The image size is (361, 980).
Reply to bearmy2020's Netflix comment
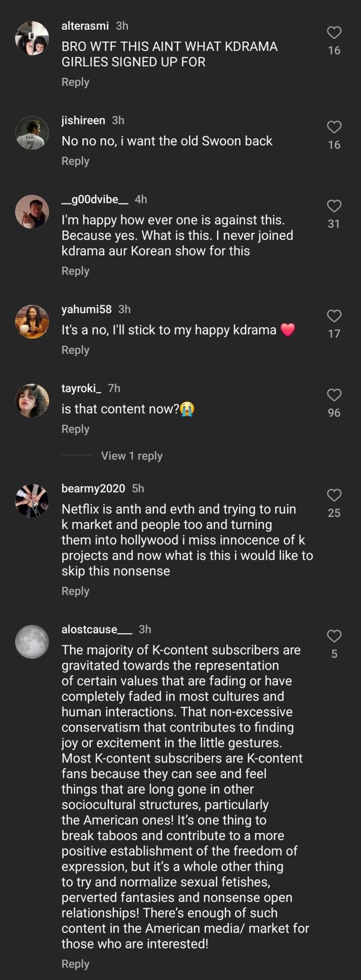click(x=75, y=591)
